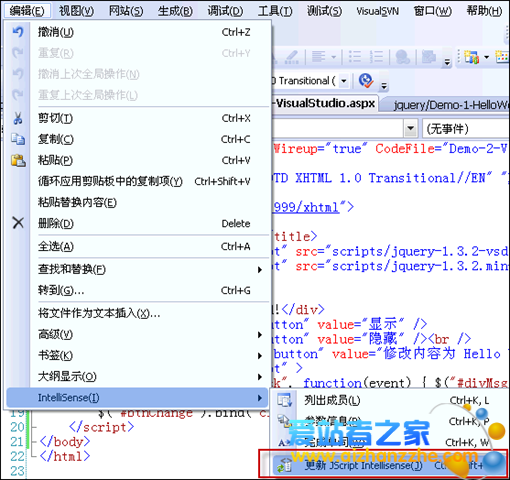Open the VisualSVN menu
This screenshot has height=480, width=510.
pyautogui.click(x=377, y=11)
